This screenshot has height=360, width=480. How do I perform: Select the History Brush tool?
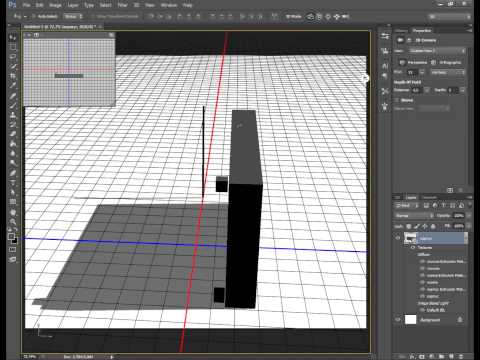pos(13,125)
